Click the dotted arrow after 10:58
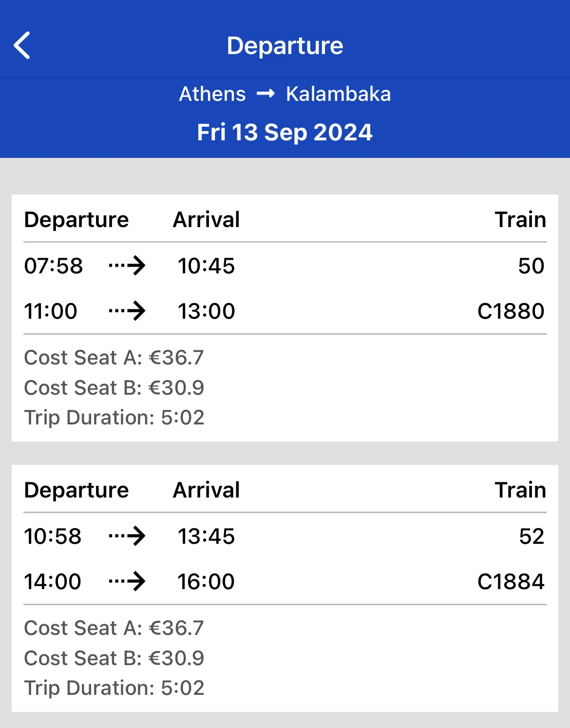570x728 pixels. [127, 536]
